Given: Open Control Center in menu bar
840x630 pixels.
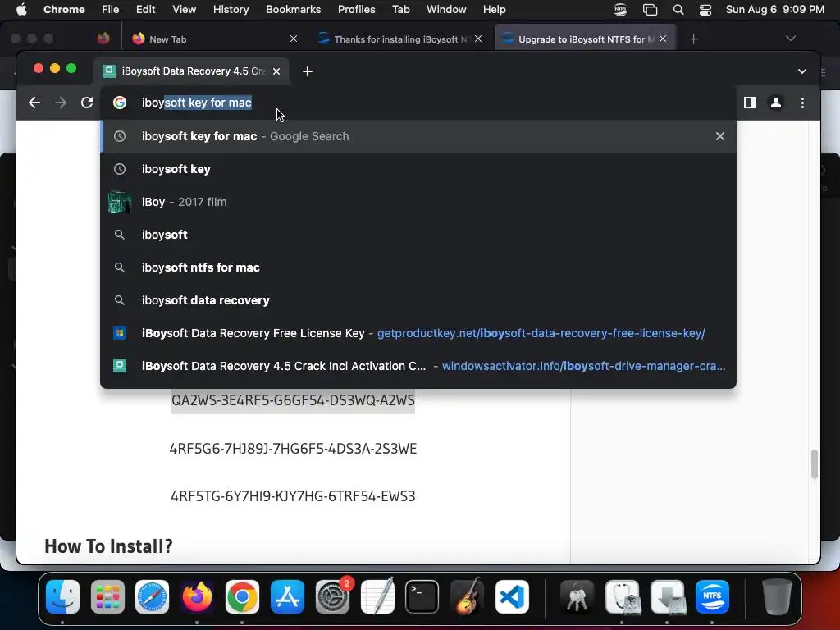Looking at the screenshot, I should [705, 9].
